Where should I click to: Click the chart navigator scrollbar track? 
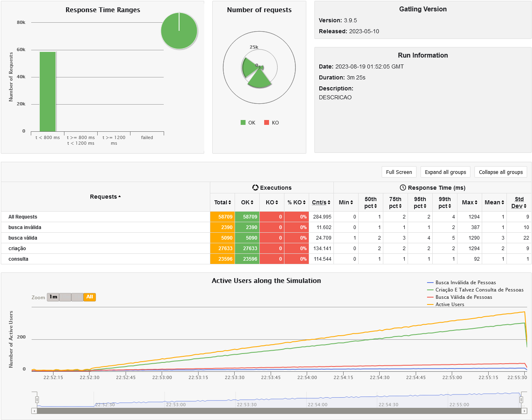click(x=279, y=411)
